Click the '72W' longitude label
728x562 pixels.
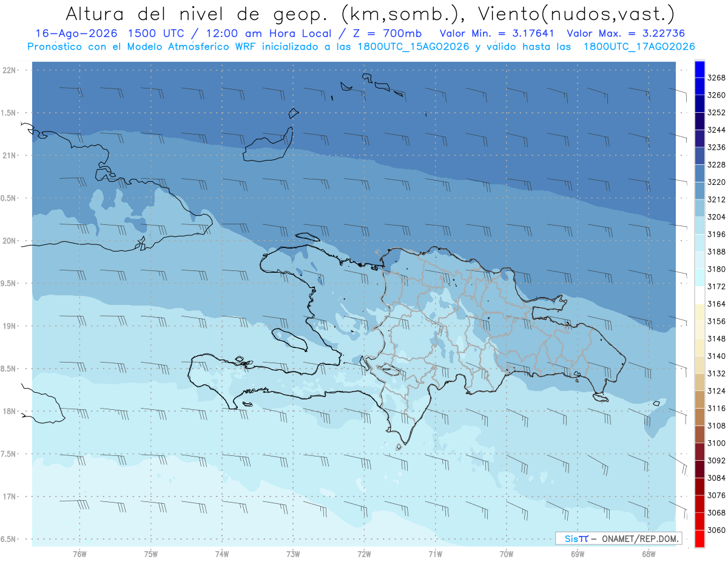[364, 554]
